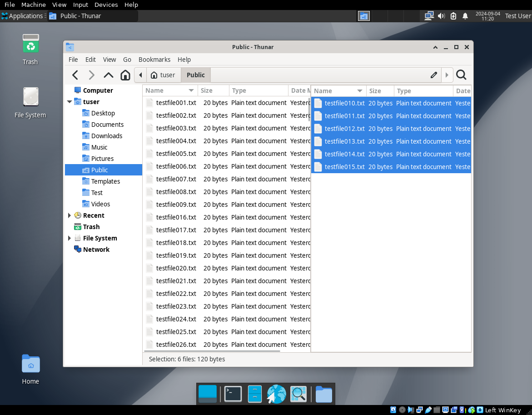Select testfile005.txt in the left pane

pyautogui.click(x=176, y=154)
